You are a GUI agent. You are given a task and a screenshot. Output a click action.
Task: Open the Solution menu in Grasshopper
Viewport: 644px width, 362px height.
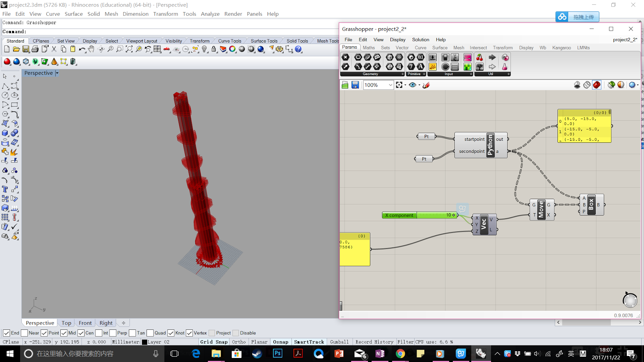(420, 39)
